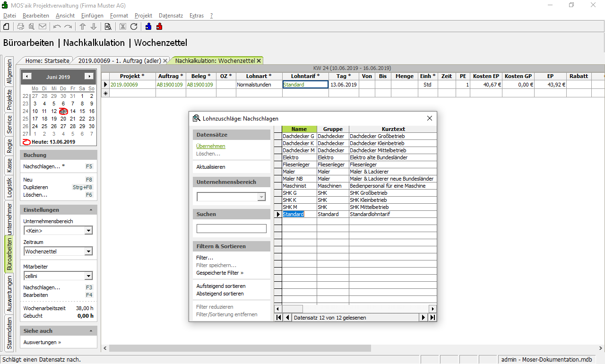Open the Zeitraum Wochenzettel dropdown
This screenshot has width=605, height=364.
coord(88,251)
